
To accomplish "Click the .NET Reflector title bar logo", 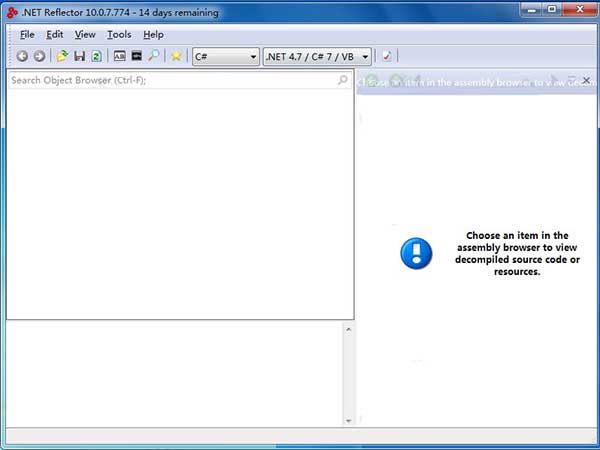I will click(x=12, y=13).
